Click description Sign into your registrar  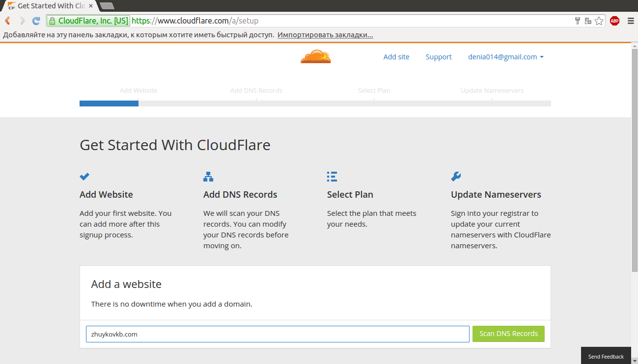500,230
